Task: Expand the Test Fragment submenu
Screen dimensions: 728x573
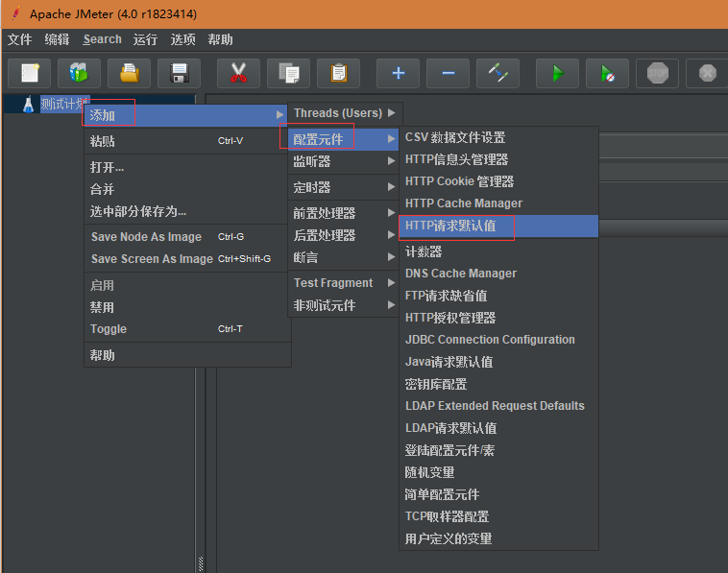Action: [343, 283]
